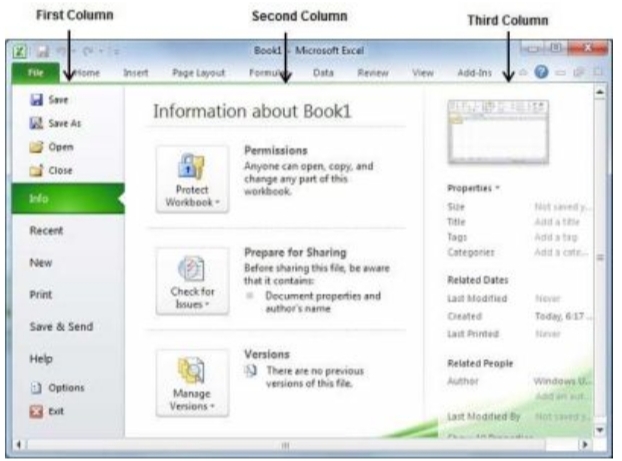Click the 'Add a title' field

coord(557,222)
